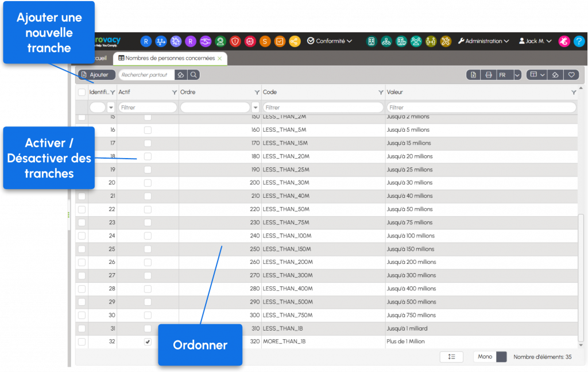Screen dimensions: 588x372
Task: Enable Actif checkbox for LESS_THAN_5M row
Action: (x=148, y=130)
